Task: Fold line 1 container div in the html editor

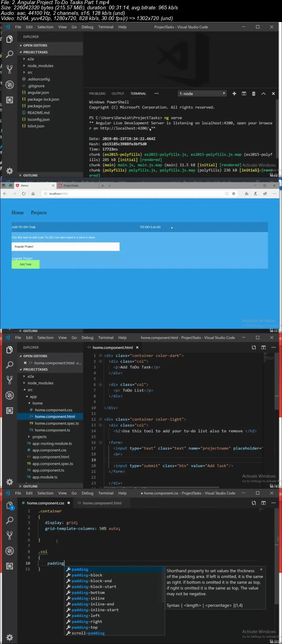Action: point(101,356)
